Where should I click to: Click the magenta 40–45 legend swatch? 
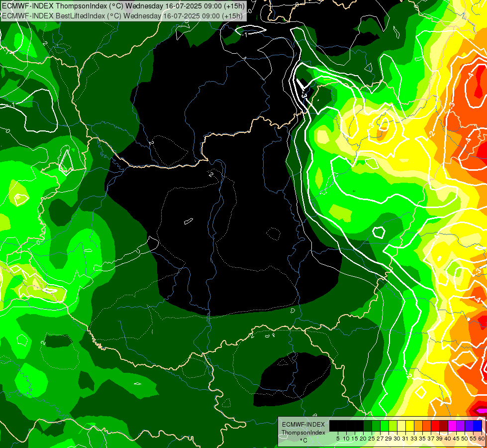pyautogui.click(x=452, y=426)
